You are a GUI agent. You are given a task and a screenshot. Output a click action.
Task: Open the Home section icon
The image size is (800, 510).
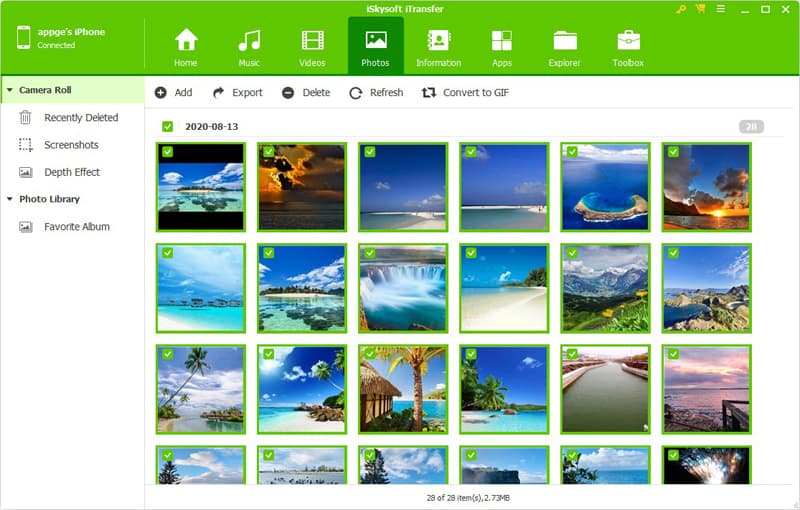pos(186,40)
